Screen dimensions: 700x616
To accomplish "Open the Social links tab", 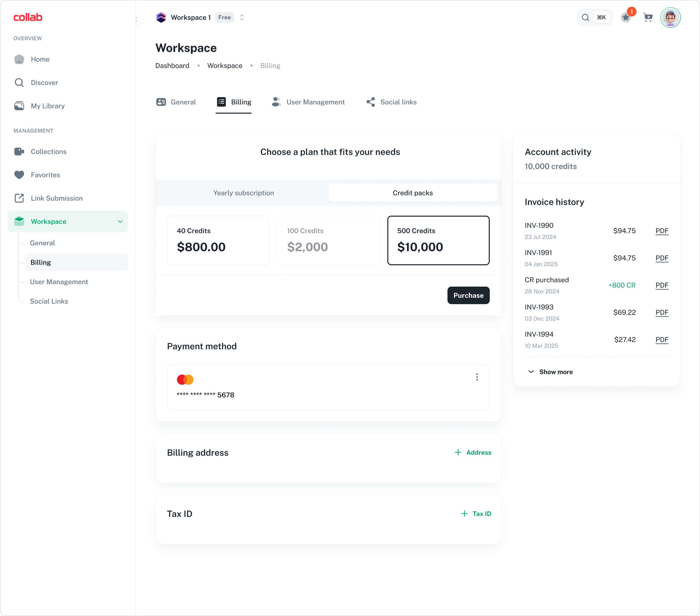I will 398,102.
